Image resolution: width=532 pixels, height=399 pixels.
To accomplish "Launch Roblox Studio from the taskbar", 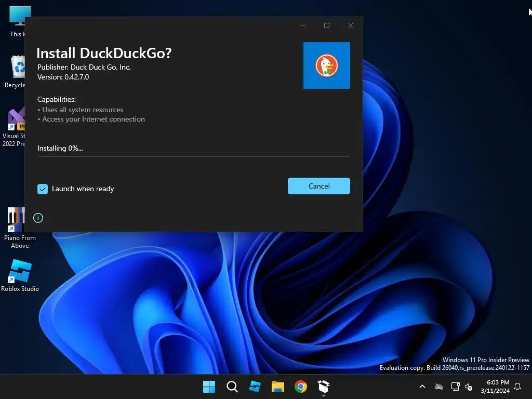I will coord(255,387).
